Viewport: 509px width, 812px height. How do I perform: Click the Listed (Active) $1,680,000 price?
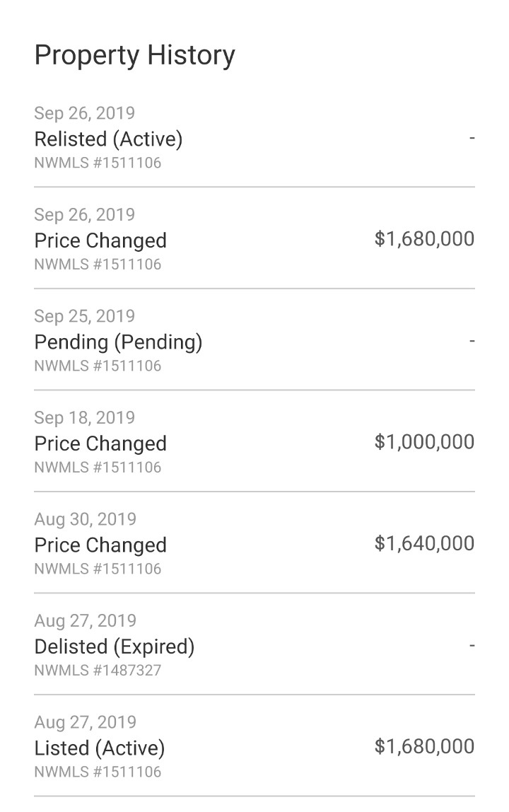(x=424, y=746)
